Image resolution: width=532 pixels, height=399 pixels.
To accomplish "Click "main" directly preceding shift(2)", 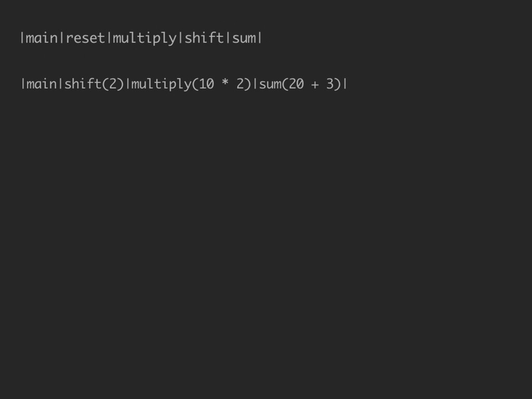I will pos(42,84).
